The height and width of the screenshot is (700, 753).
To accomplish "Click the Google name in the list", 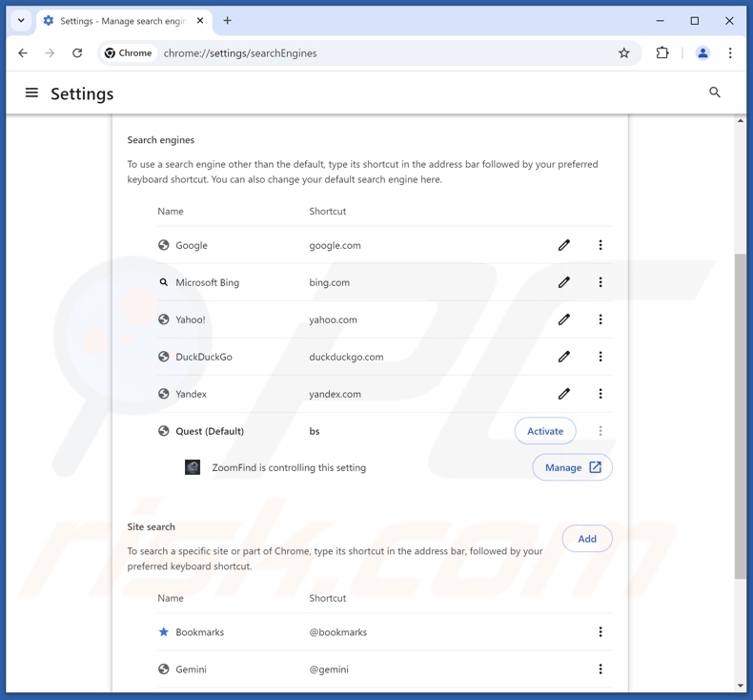I will tap(192, 245).
